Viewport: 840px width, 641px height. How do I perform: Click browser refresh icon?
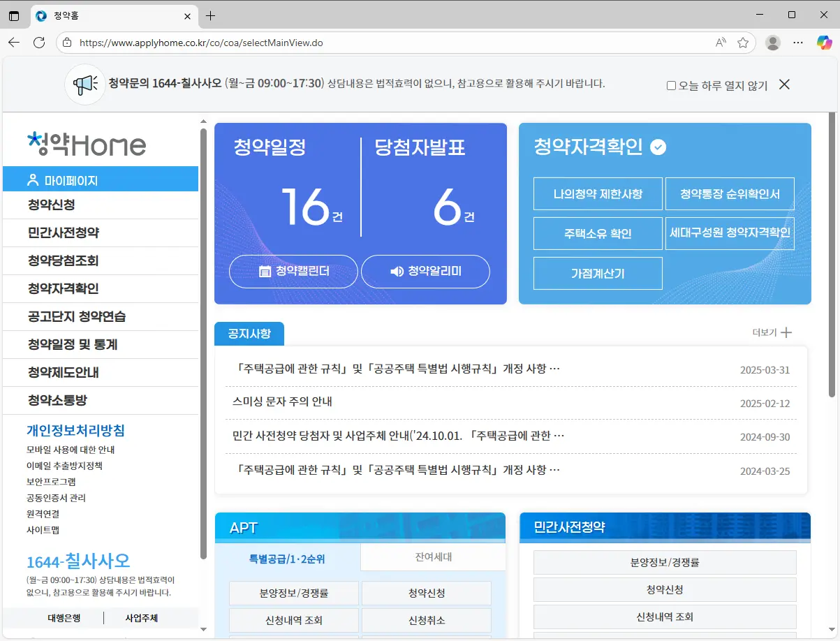(39, 43)
